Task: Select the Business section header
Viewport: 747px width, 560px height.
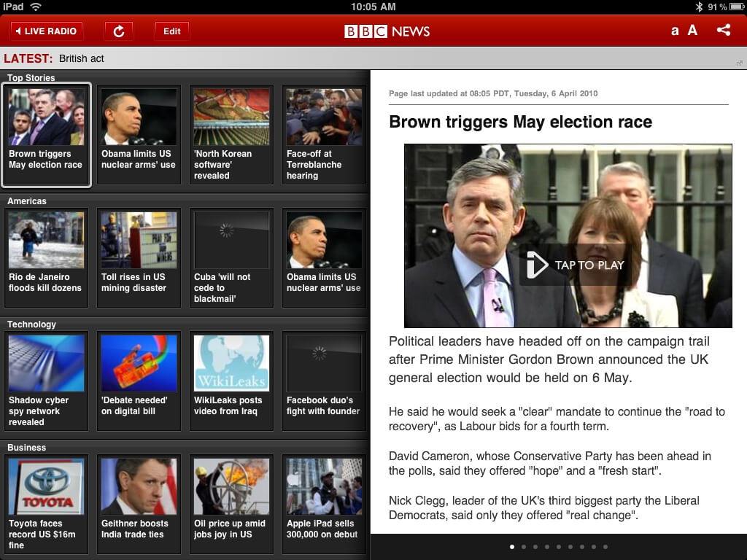Action: coord(27,448)
